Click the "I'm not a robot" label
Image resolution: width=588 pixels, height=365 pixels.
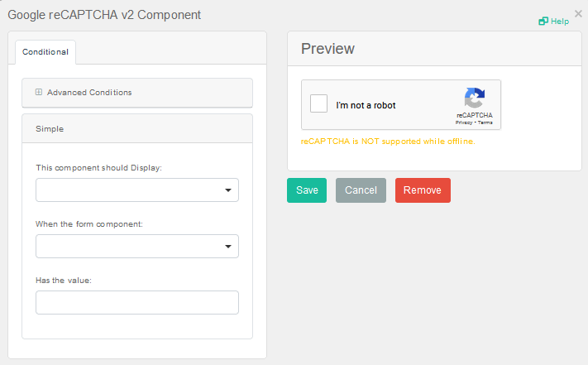[366, 105]
